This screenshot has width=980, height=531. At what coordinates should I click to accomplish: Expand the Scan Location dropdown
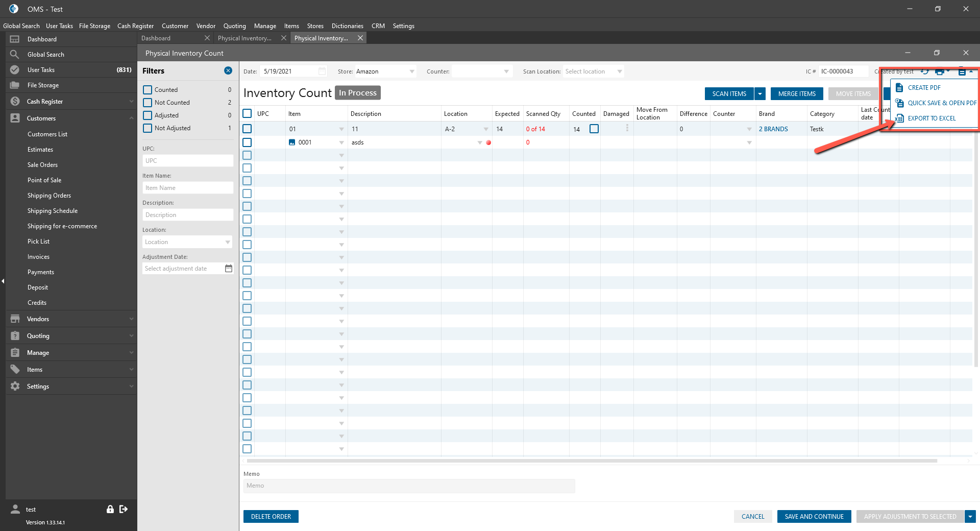[619, 71]
